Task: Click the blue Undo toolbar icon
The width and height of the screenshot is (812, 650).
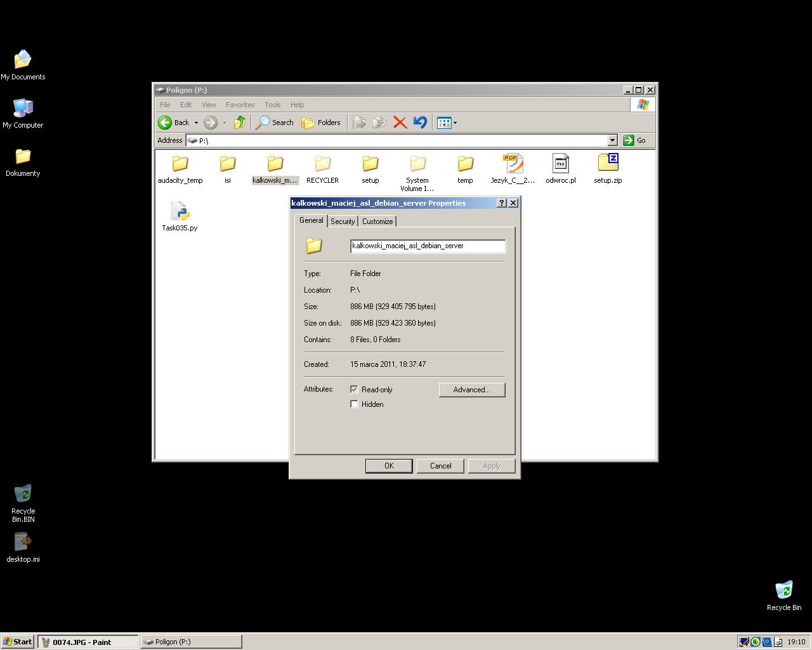Action: (x=420, y=123)
